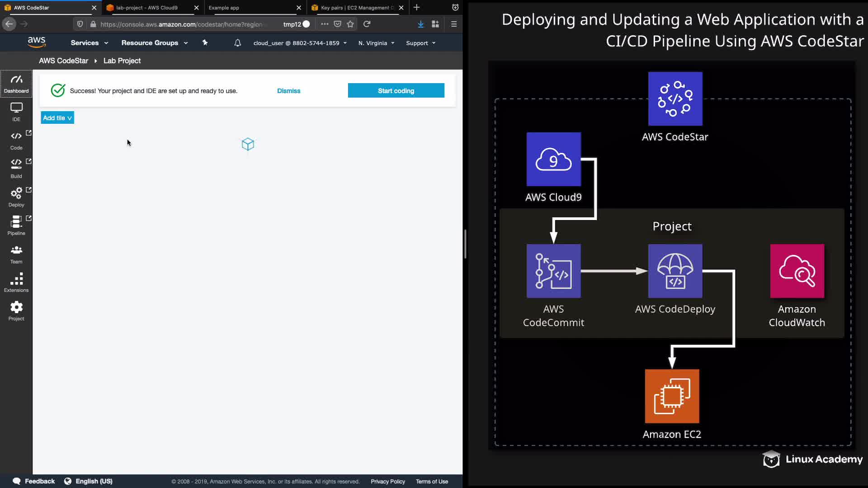Screen dimensions: 868x488
Task: Expand the Services dropdown menu
Action: (x=89, y=43)
